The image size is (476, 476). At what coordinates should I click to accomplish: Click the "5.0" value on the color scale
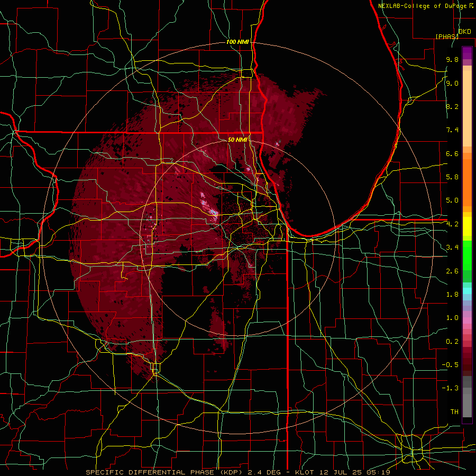pyautogui.click(x=452, y=200)
